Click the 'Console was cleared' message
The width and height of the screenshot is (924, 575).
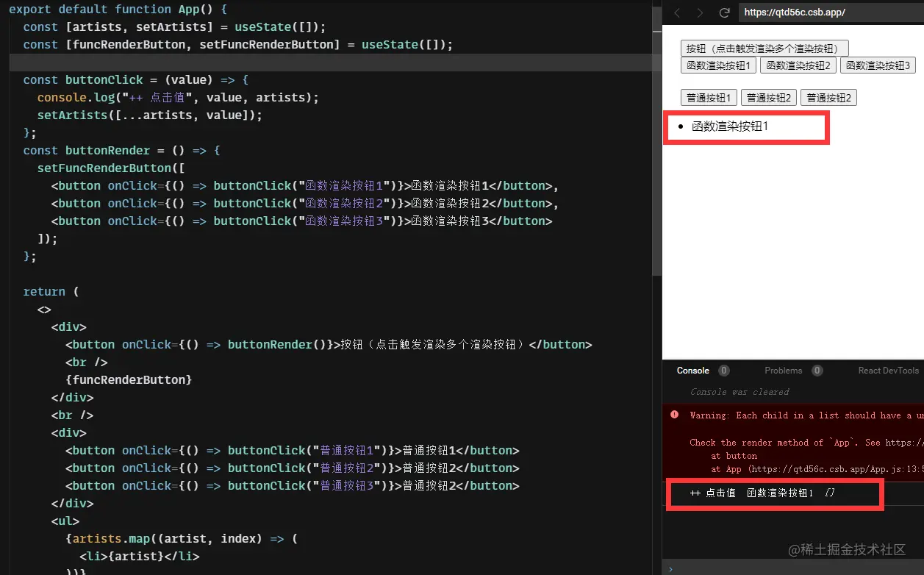pos(739,392)
